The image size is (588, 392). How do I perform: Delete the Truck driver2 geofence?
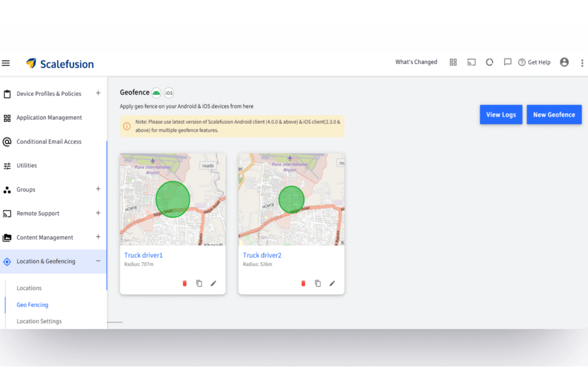[x=303, y=283]
